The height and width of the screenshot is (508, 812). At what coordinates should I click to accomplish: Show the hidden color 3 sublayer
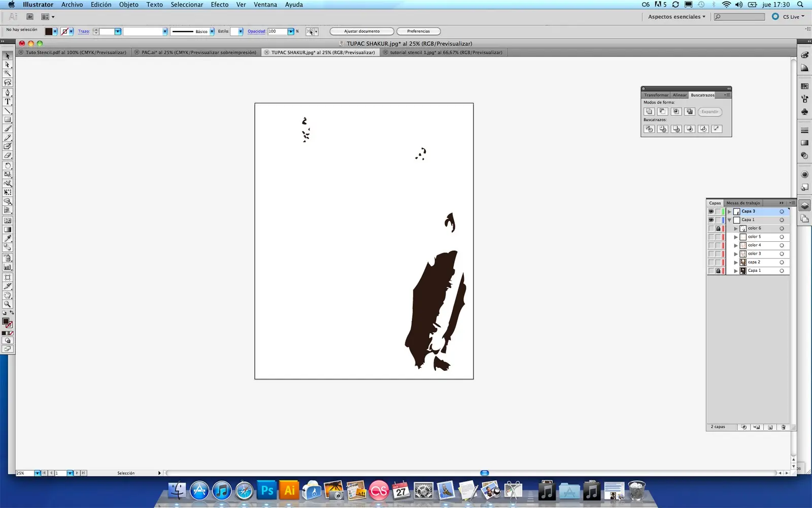(x=711, y=254)
